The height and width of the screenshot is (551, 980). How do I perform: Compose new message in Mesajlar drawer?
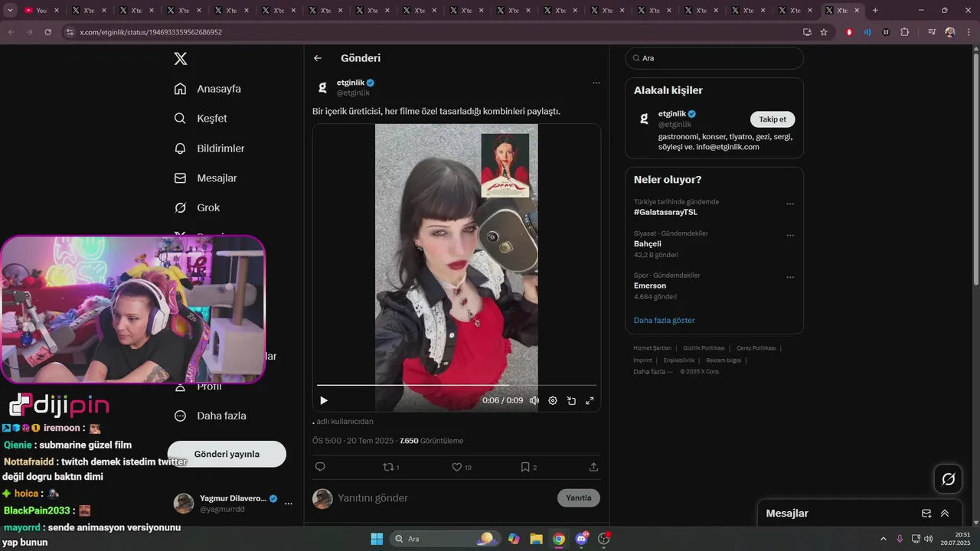point(926,514)
